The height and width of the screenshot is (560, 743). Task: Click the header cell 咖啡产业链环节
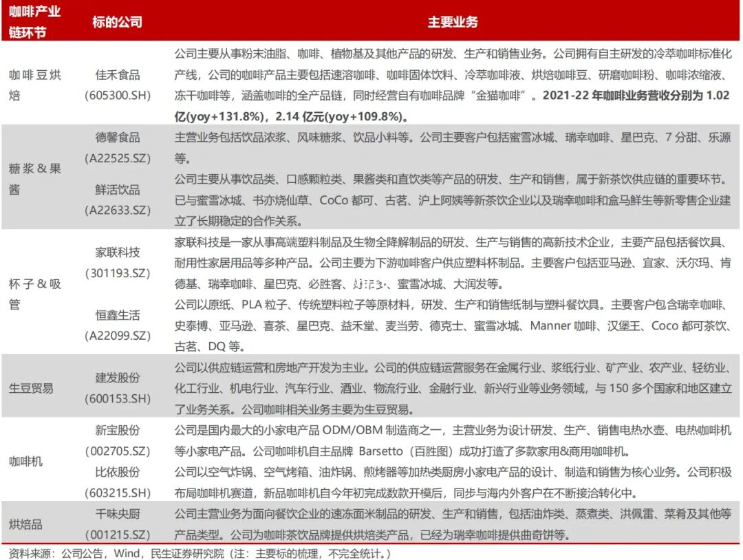click(34, 21)
